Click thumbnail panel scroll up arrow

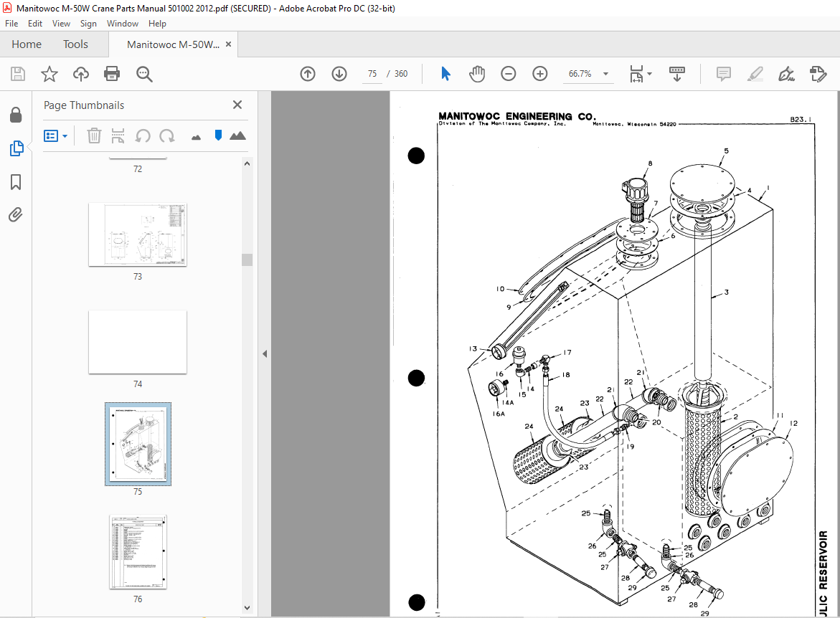247,164
